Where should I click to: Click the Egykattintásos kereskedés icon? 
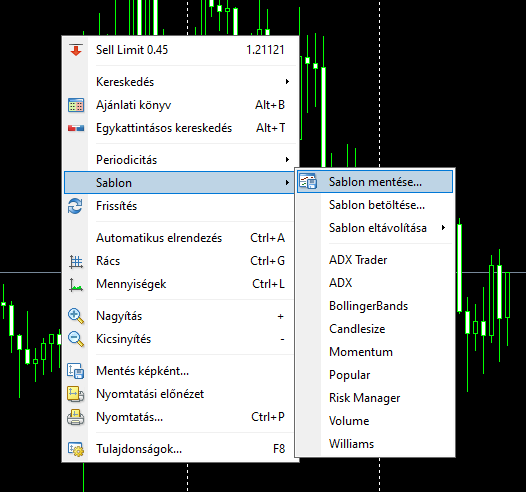[76, 128]
